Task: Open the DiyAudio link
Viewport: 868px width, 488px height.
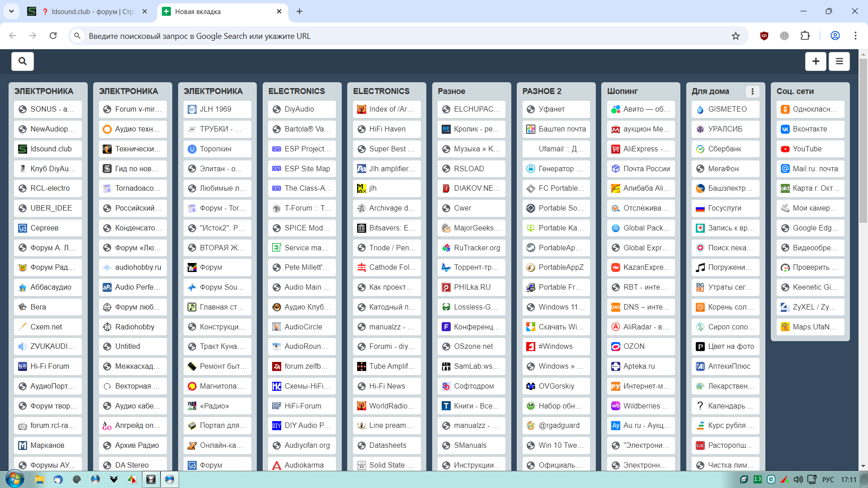Action: [302, 109]
